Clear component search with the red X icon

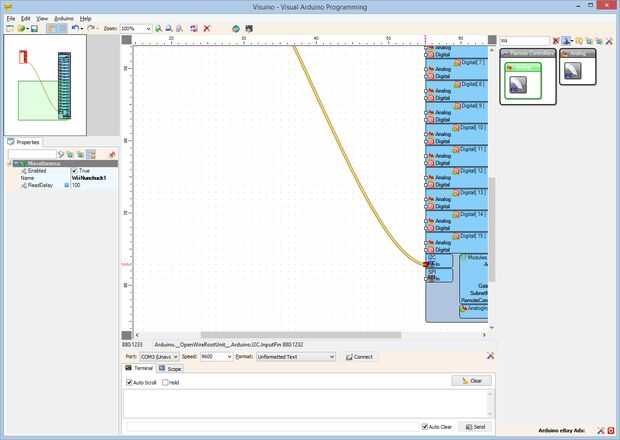click(556, 41)
